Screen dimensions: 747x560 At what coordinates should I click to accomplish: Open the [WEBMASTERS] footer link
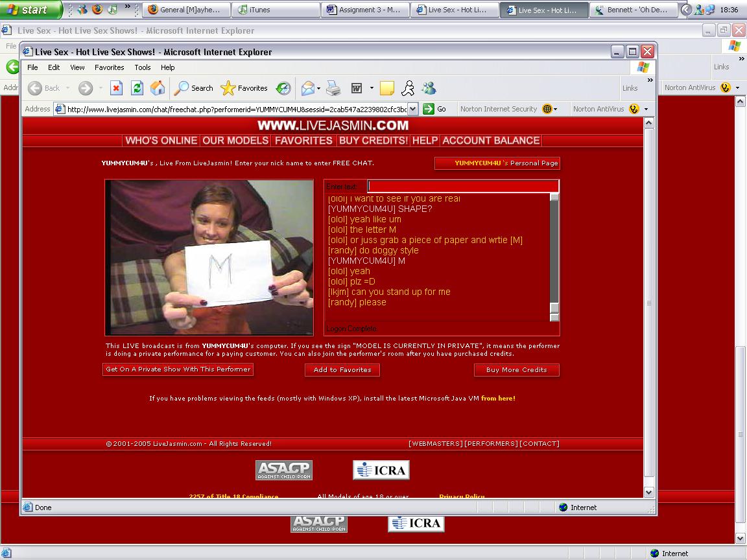[x=436, y=444]
